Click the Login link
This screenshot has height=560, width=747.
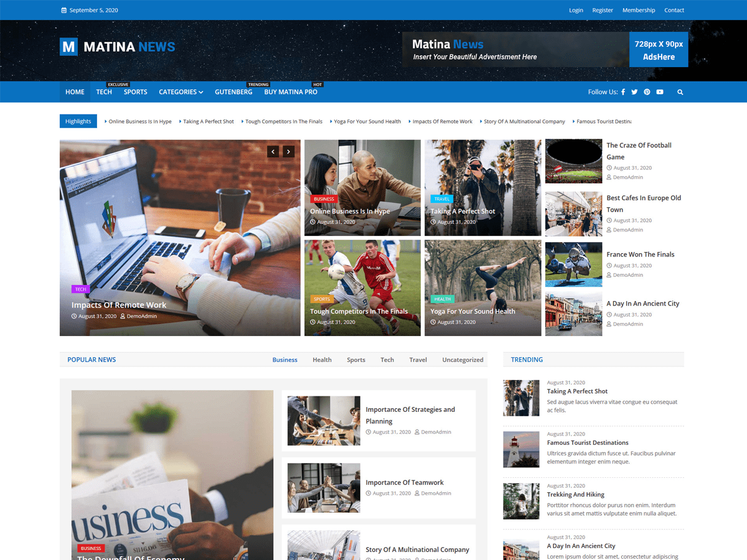coord(576,10)
